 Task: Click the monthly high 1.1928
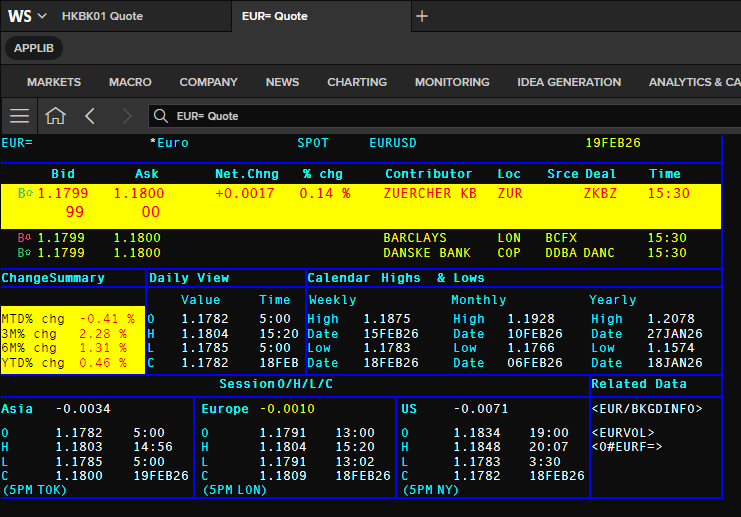(x=531, y=319)
